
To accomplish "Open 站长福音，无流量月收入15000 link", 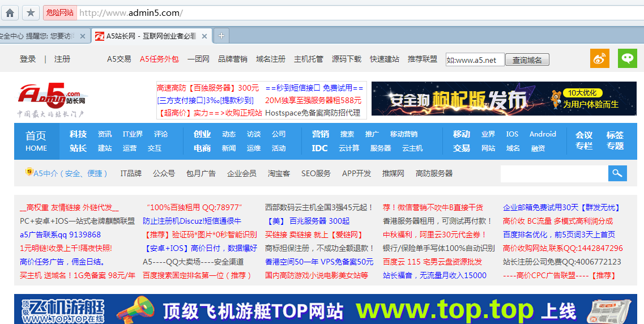I will (434, 275).
